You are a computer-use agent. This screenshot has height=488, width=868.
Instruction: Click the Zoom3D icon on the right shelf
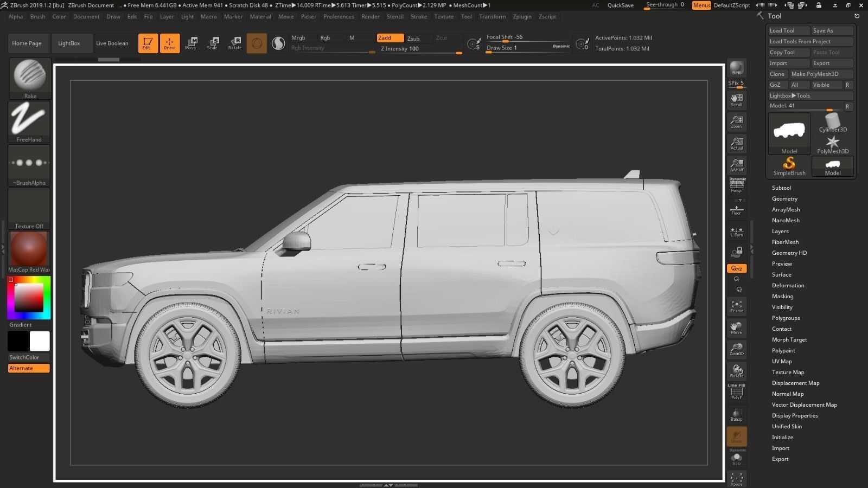pos(736,350)
